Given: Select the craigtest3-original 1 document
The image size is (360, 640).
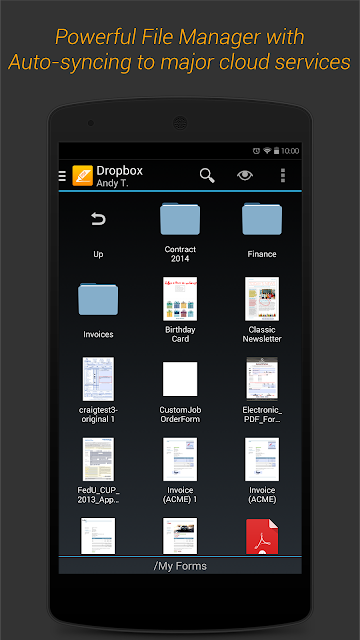Looking at the screenshot, I should pyautogui.click(x=98, y=390).
